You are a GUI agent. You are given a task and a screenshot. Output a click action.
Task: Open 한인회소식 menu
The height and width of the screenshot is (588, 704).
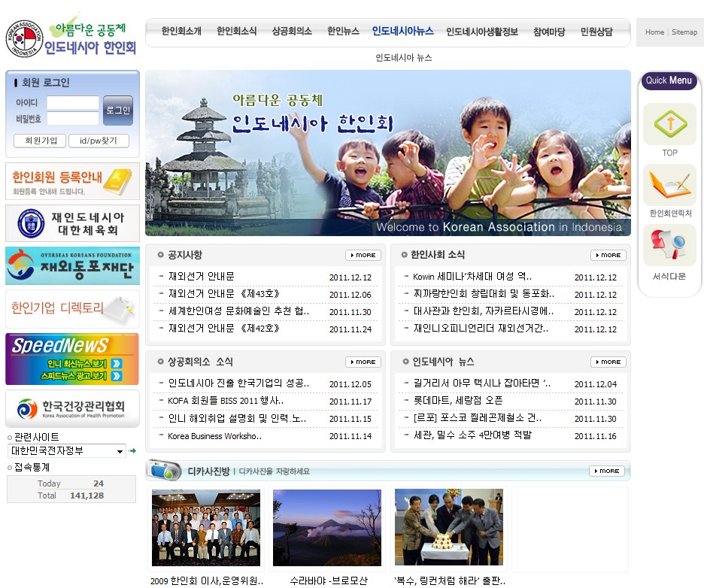point(237,31)
